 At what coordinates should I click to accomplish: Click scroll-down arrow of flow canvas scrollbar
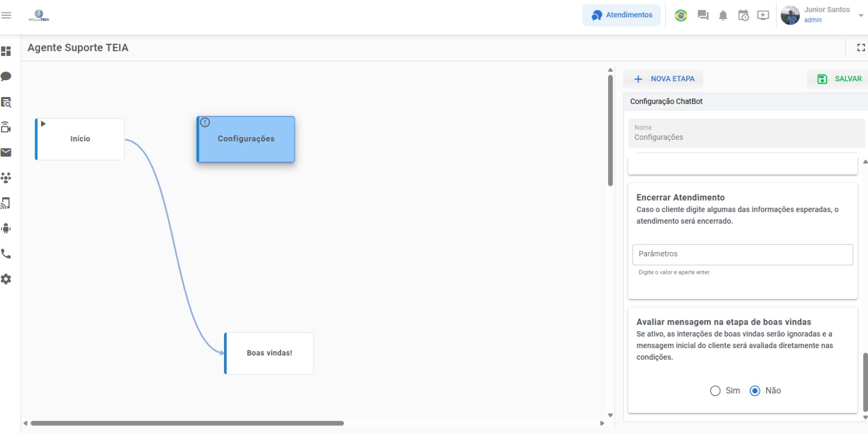click(610, 415)
